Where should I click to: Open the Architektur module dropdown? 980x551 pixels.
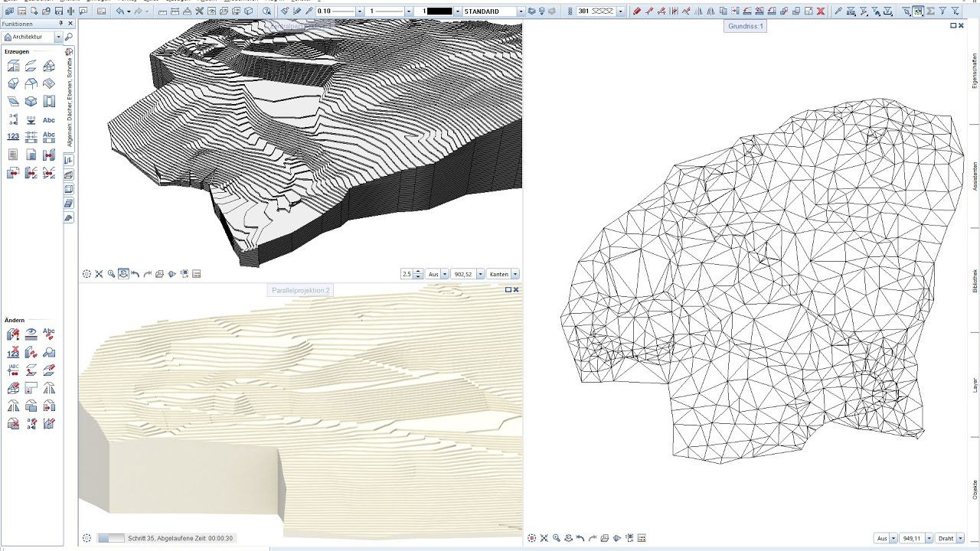[58, 37]
